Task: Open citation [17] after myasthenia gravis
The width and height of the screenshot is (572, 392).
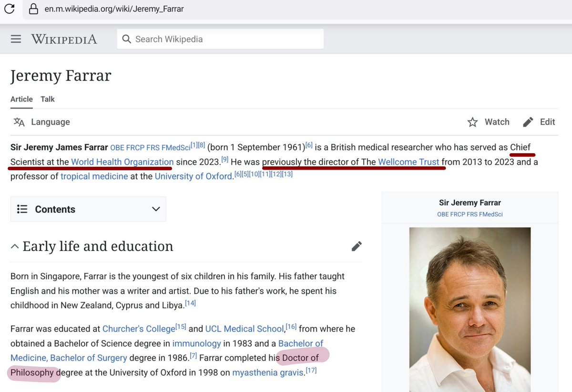Action: click(x=311, y=370)
